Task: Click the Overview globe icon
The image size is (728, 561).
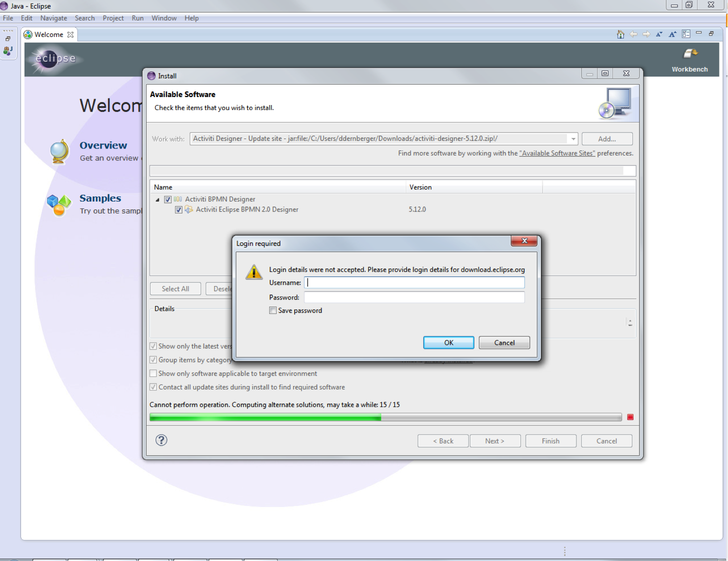Action: click(x=60, y=151)
